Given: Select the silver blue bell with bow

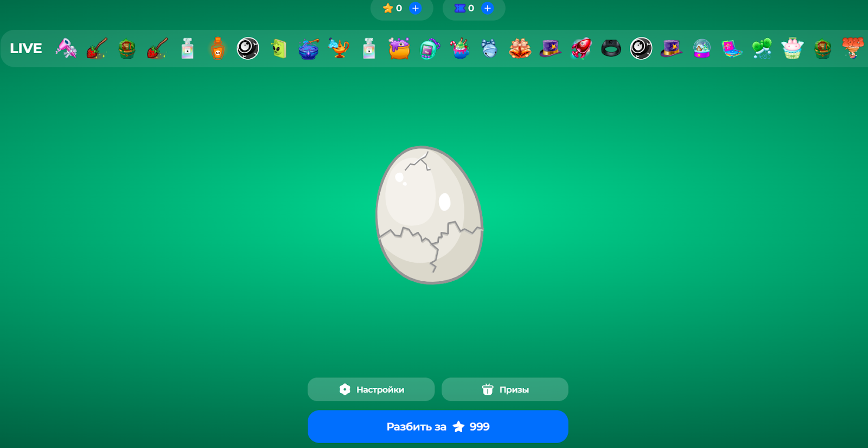Looking at the screenshot, I should tap(489, 48).
